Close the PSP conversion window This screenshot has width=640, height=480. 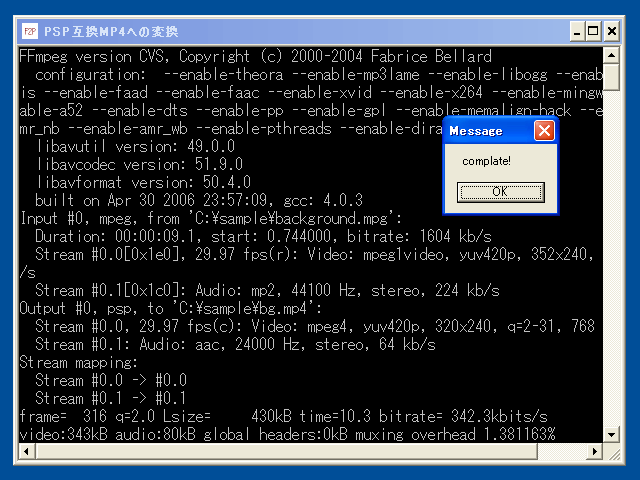[611, 31]
